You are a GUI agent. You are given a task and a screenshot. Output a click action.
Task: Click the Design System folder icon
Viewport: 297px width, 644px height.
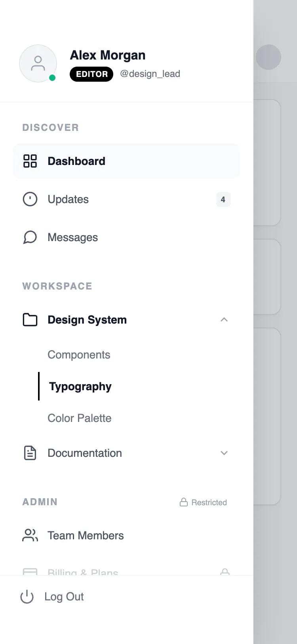click(x=30, y=319)
